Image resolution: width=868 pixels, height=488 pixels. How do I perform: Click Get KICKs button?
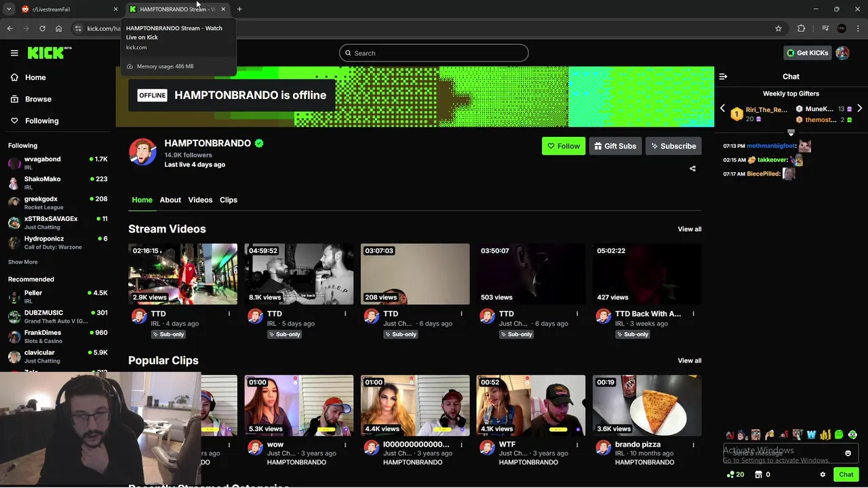pyautogui.click(x=807, y=53)
